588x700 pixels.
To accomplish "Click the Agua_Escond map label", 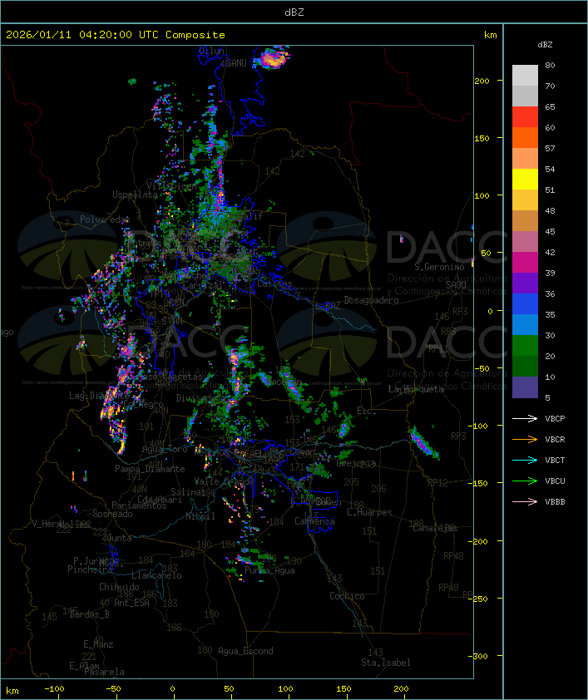I will pyautogui.click(x=245, y=651).
